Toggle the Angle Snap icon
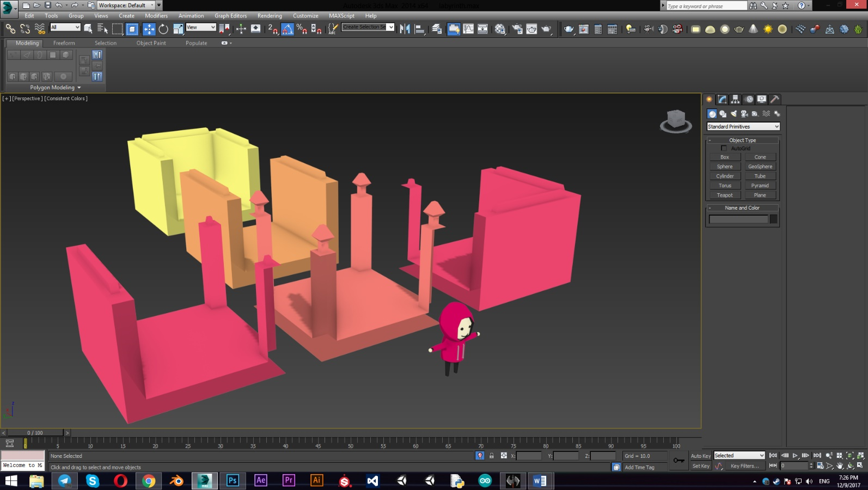This screenshot has width=868, height=490. click(288, 29)
